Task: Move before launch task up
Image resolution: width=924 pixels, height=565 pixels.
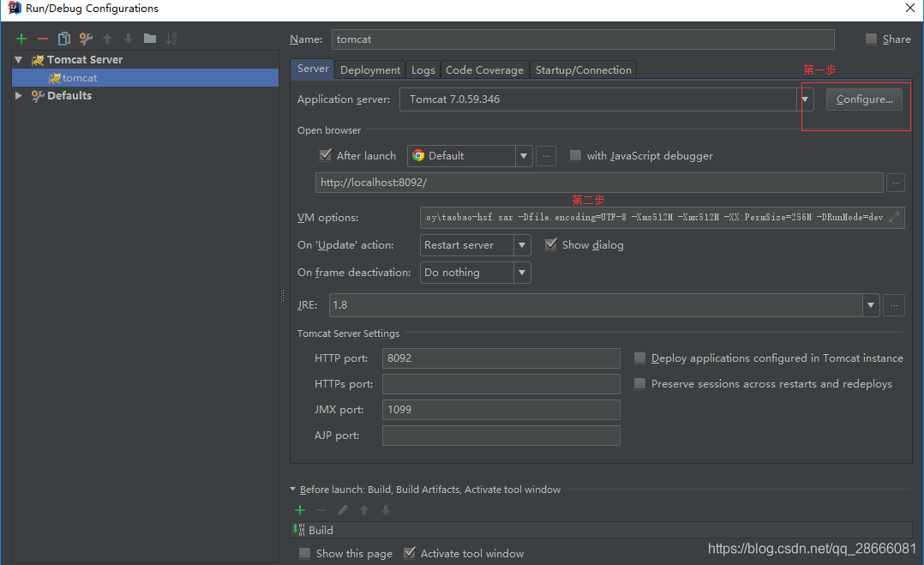Action: (x=364, y=510)
